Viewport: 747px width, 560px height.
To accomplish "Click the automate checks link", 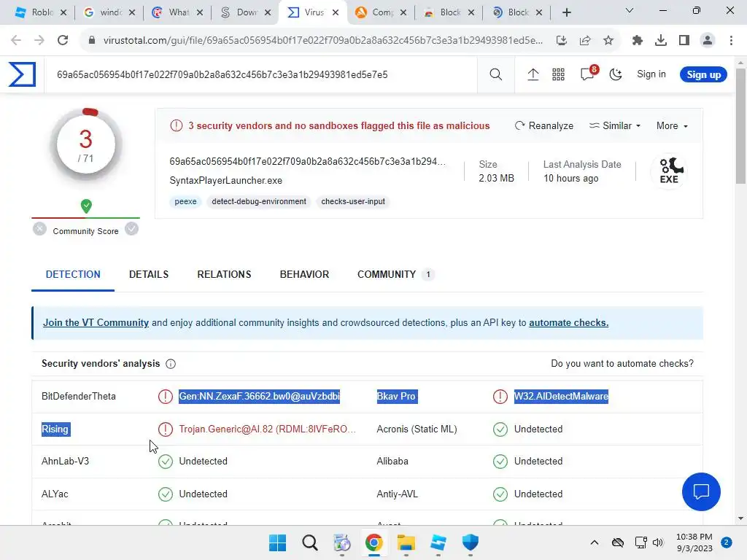I will tap(568, 322).
